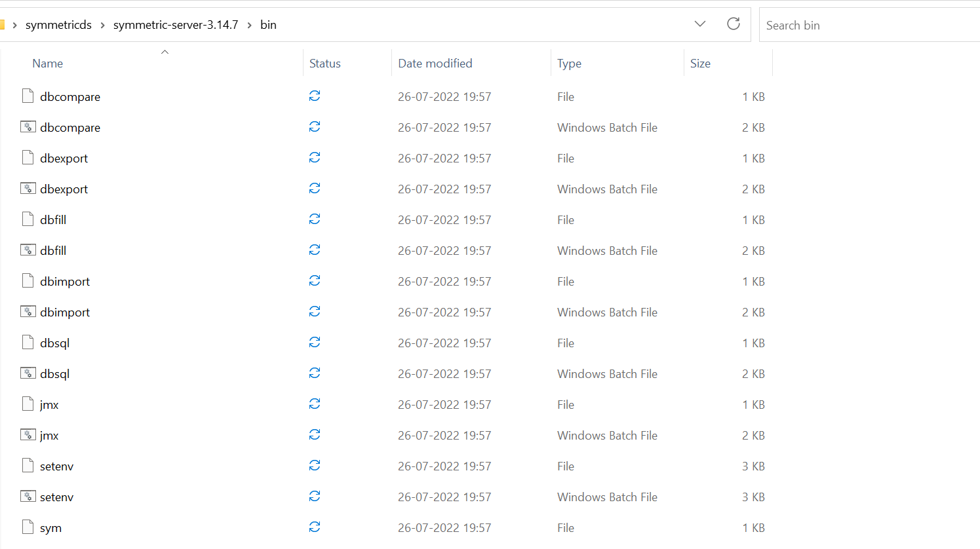Screen dimensions: 980x549
Task: Select the setenv batch file name
Action: tap(56, 497)
